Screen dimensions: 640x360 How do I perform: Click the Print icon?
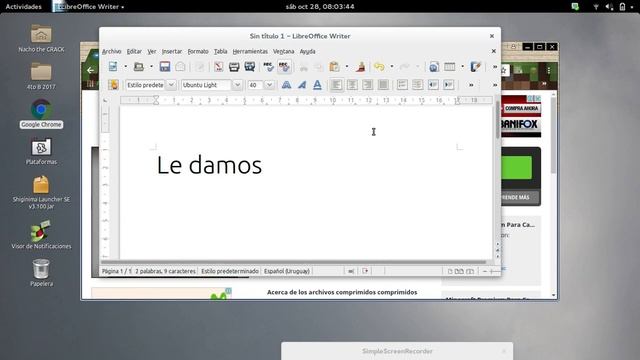pos(234,67)
